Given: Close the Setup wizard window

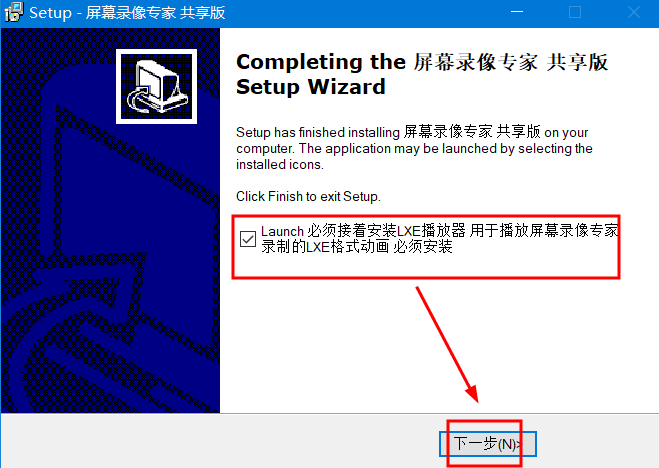Looking at the screenshot, I should [634, 12].
